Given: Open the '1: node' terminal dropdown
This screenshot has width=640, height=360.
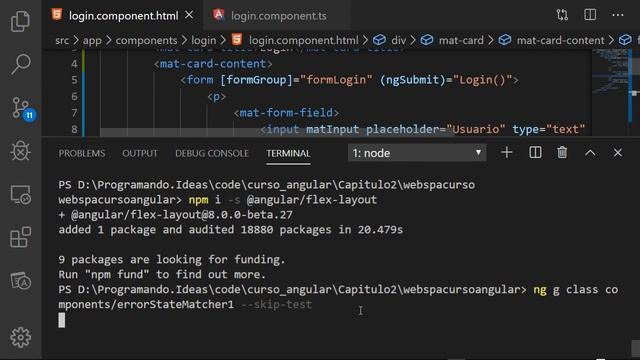Looking at the screenshot, I should [417, 153].
